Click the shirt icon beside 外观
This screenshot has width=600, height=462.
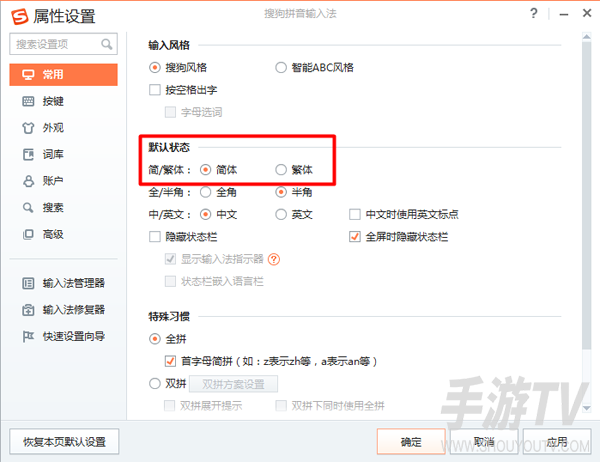28,128
